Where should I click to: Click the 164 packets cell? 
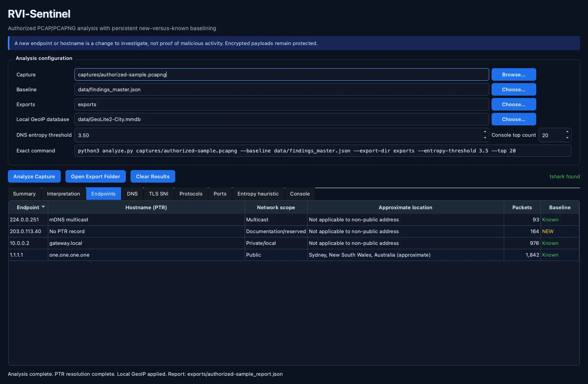pyautogui.click(x=522, y=231)
